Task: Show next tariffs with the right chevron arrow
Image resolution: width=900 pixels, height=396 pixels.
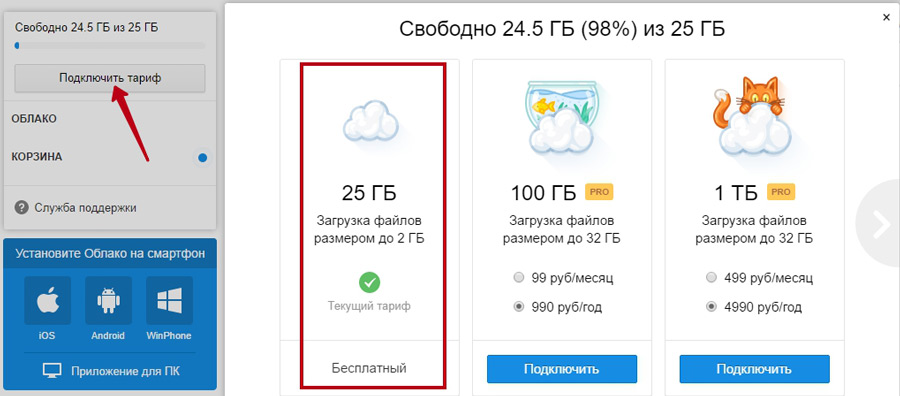Action: pos(881,226)
